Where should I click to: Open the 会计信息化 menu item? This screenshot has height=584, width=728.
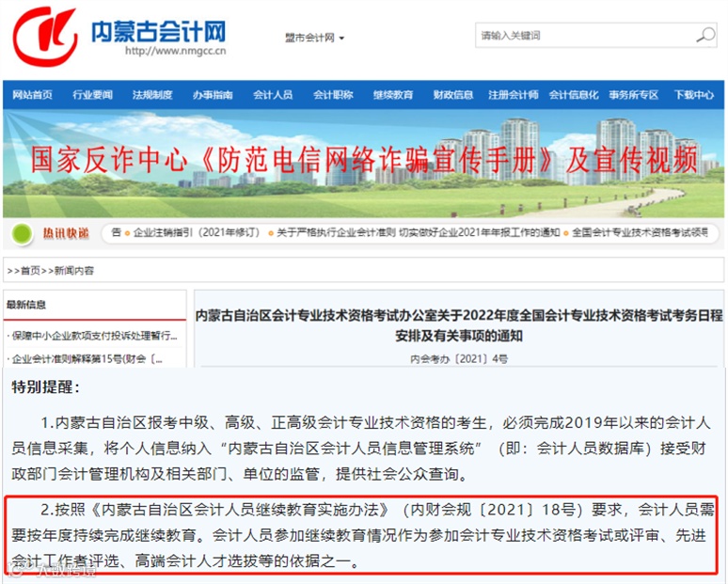(574, 95)
